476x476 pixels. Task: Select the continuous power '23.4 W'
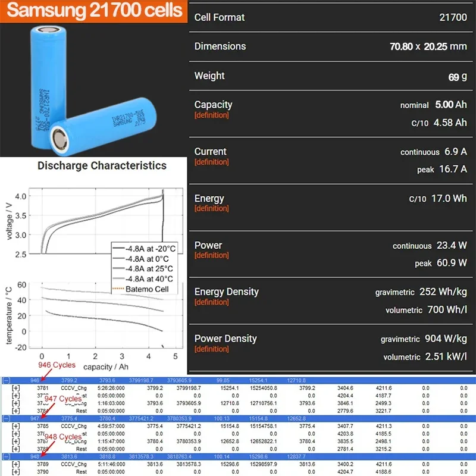pyautogui.click(x=452, y=245)
